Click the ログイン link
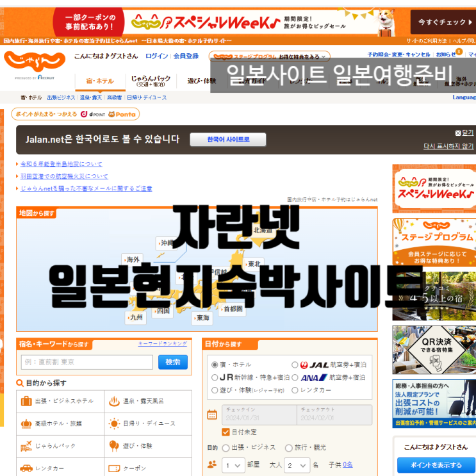 point(157,56)
